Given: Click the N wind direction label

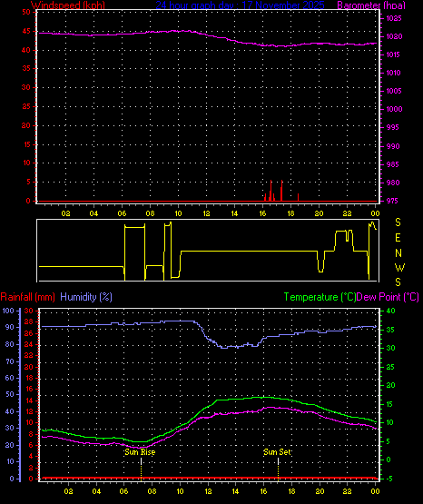Looking at the screenshot, I should [x=398, y=253].
